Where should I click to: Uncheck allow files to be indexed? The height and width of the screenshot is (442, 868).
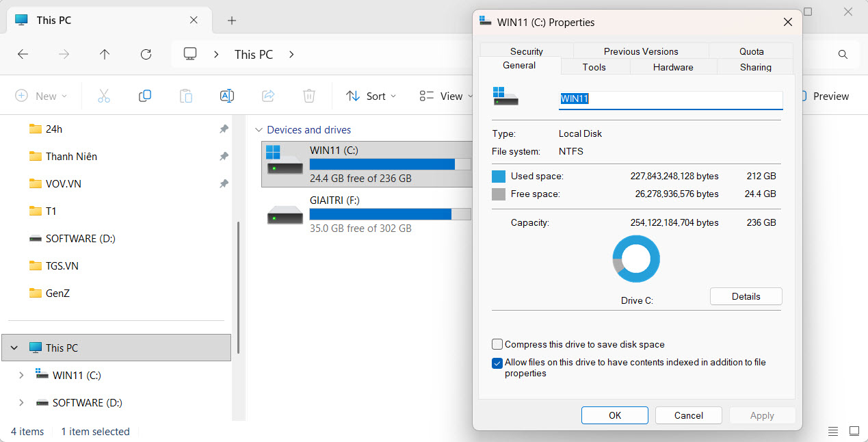click(x=497, y=363)
